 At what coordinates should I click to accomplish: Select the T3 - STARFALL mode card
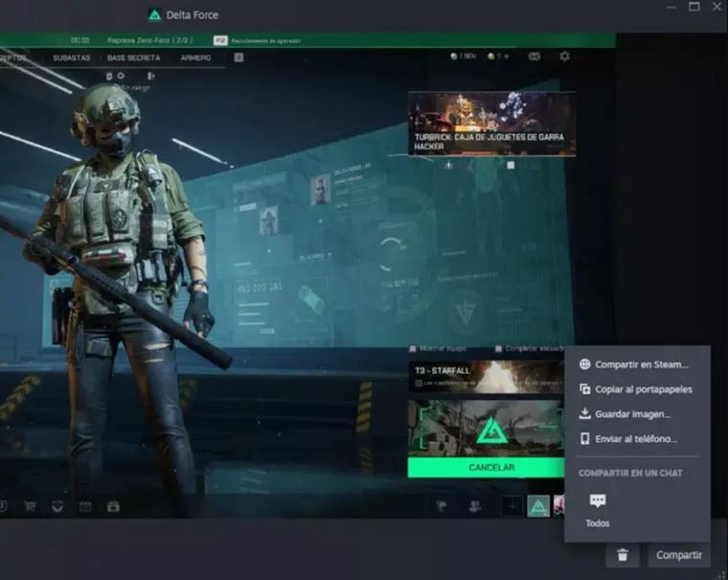tap(486, 377)
